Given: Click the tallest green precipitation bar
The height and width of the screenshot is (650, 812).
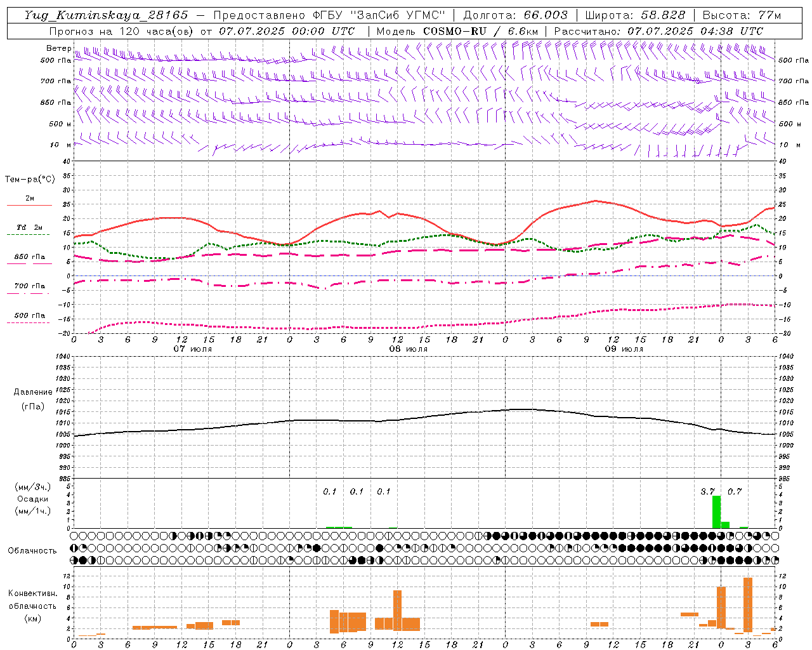Looking at the screenshot, I should pos(716,512).
